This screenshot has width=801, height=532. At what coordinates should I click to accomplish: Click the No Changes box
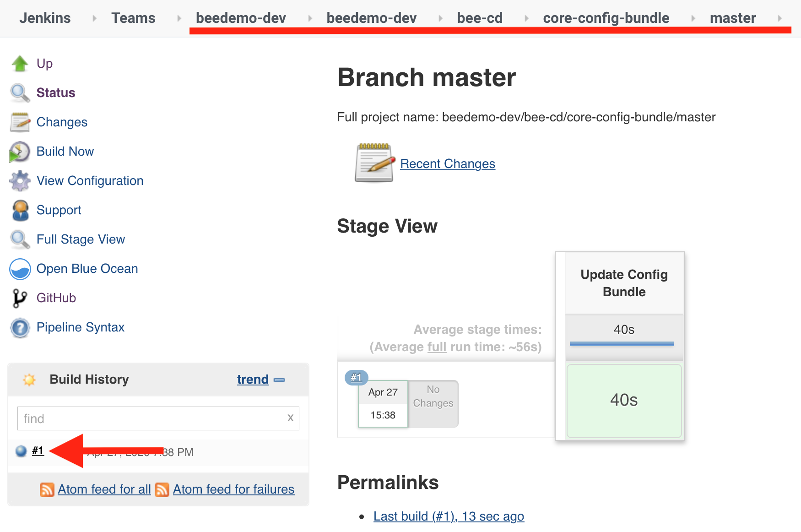click(x=433, y=404)
